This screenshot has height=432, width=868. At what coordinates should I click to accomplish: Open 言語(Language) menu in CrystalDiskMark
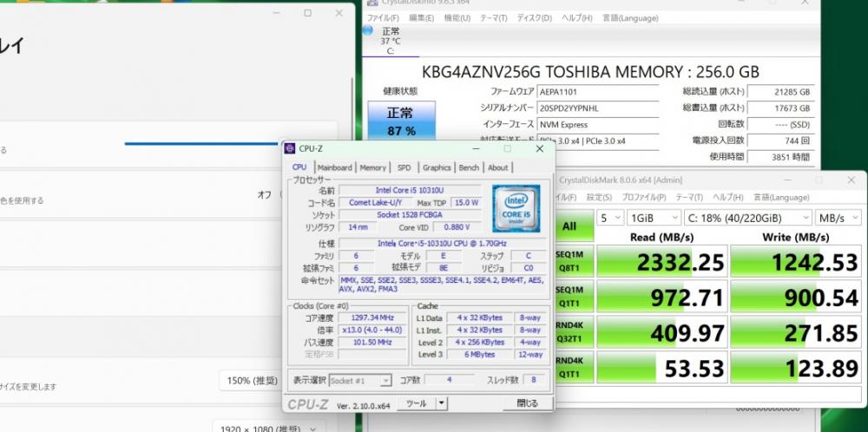(x=780, y=197)
